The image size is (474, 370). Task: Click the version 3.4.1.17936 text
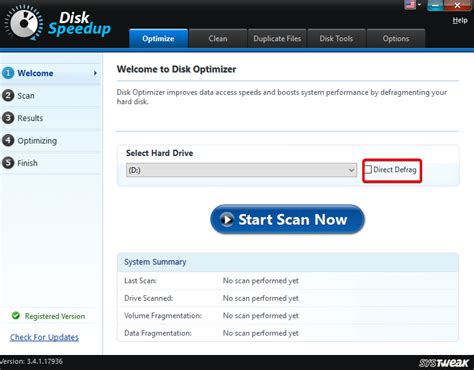pos(31,361)
